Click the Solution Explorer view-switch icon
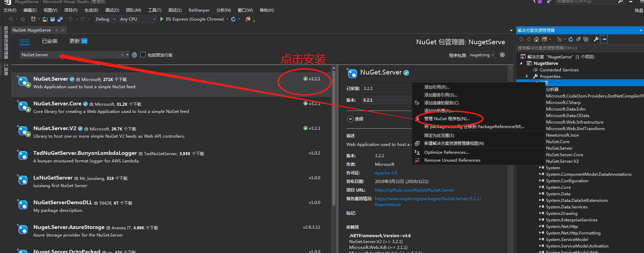The image size is (644, 253). (x=544, y=39)
